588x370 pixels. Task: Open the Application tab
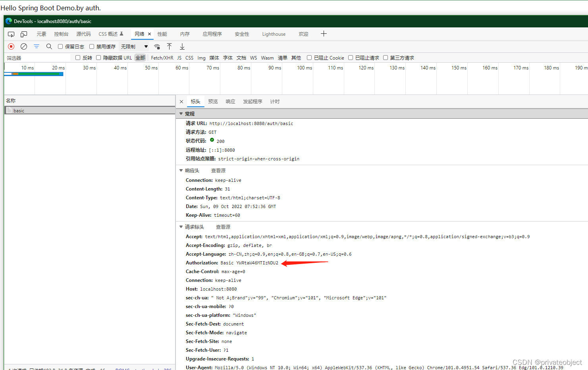click(212, 34)
